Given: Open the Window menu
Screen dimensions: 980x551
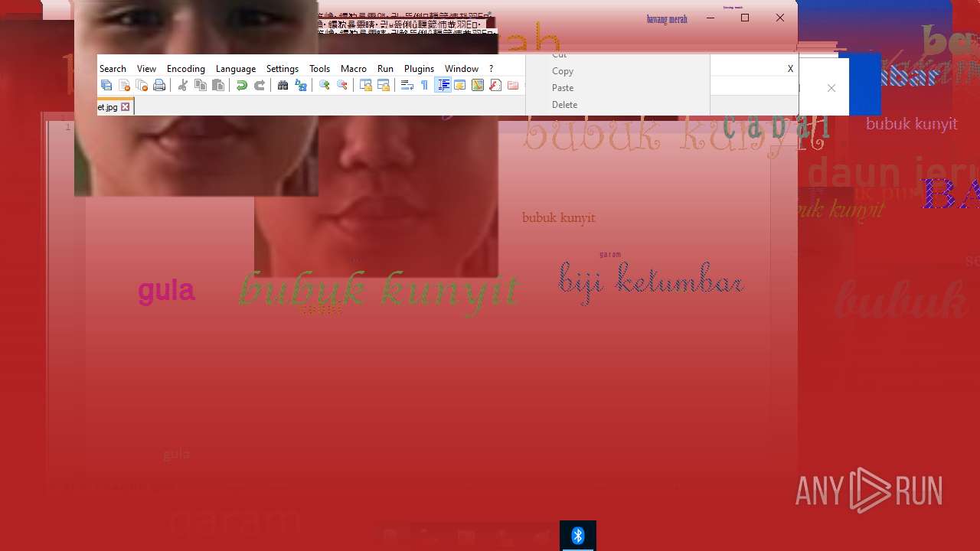Looking at the screenshot, I should tap(462, 69).
